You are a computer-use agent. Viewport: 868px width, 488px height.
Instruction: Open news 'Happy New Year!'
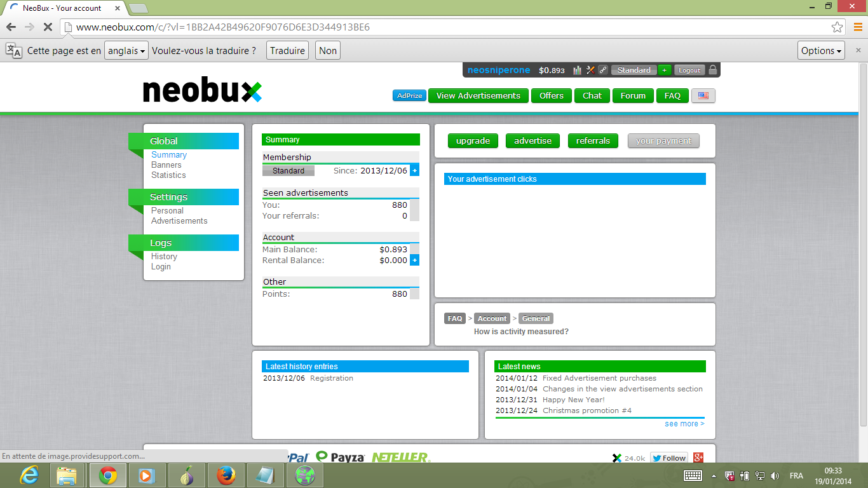pos(574,400)
